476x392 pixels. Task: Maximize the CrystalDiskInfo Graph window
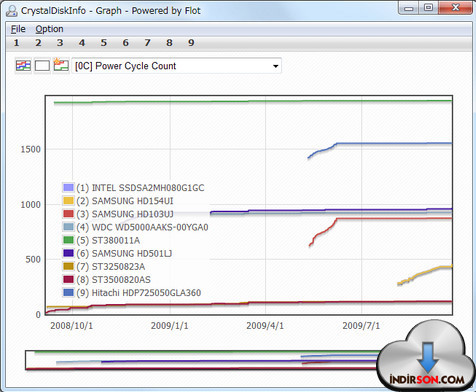coord(429,8)
